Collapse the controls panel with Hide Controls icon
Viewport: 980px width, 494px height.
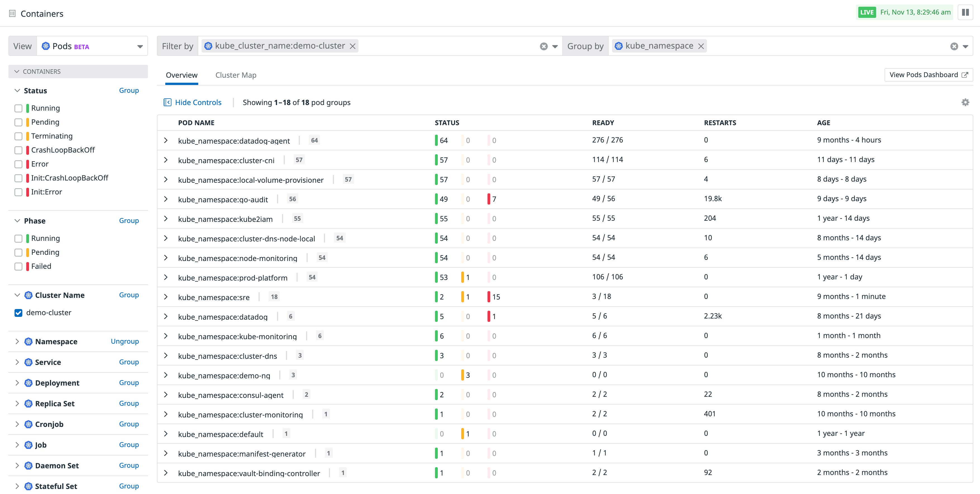168,102
